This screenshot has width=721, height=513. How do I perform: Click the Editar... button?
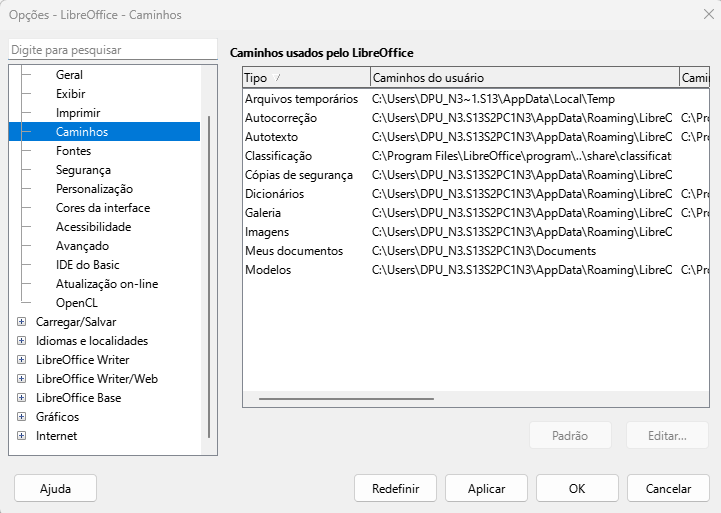coord(667,435)
